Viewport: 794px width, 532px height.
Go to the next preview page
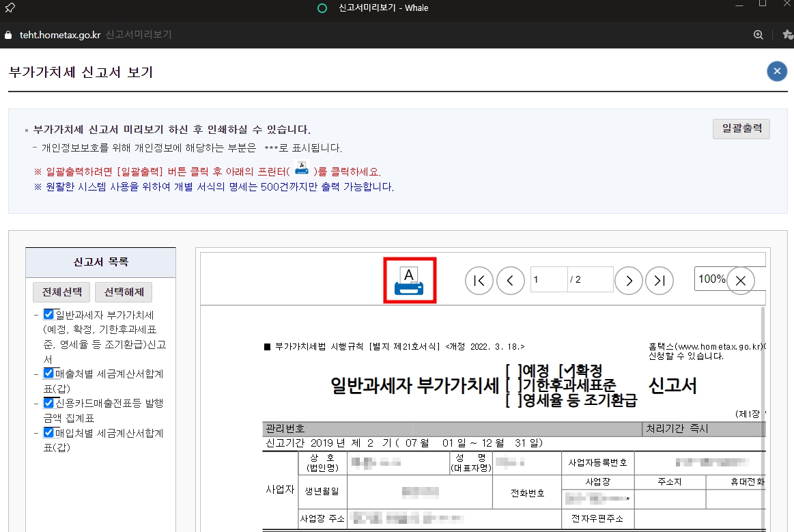click(x=628, y=280)
